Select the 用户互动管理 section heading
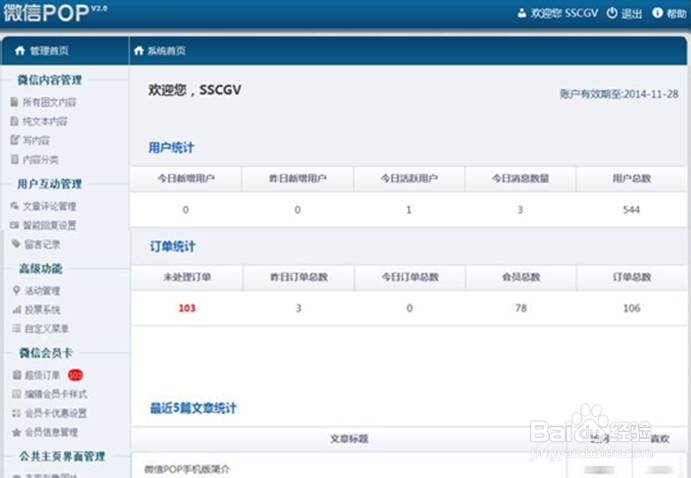 [49, 184]
